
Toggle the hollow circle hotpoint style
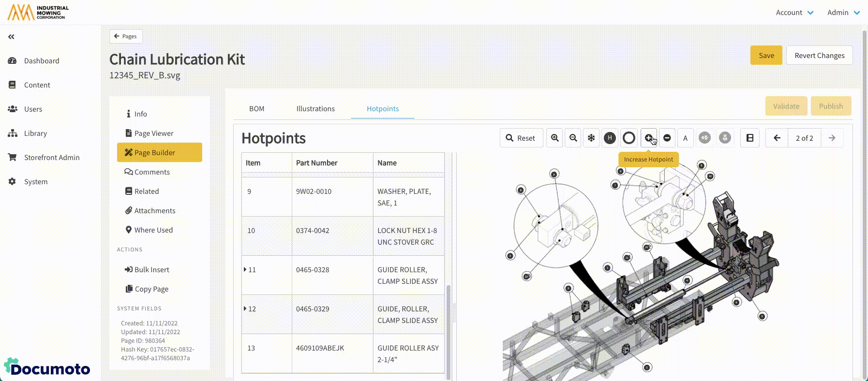(629, 138)
